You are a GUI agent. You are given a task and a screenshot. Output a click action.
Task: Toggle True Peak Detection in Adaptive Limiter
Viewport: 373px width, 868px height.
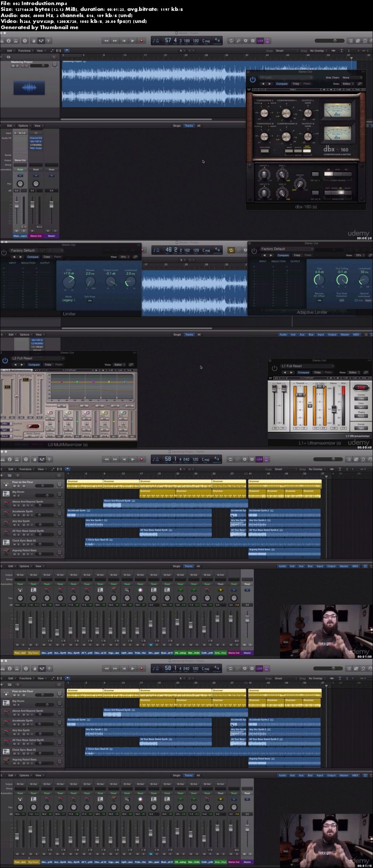(x=342, y=300)
